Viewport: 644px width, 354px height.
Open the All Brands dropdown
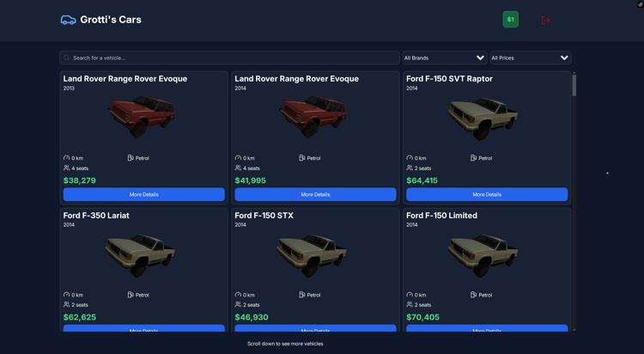(x=445, y=58)
